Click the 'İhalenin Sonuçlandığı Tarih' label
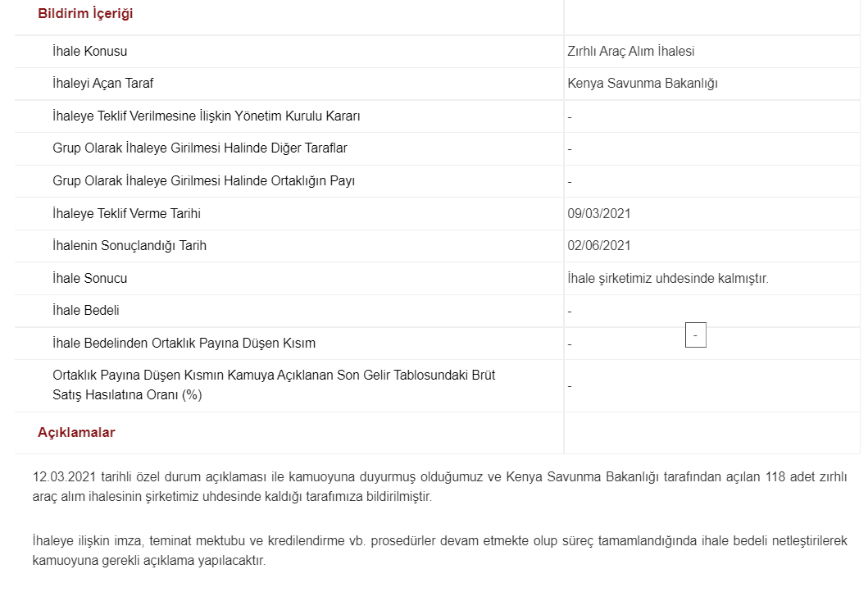This screenshot has width=868, height=601. [129, 246]
